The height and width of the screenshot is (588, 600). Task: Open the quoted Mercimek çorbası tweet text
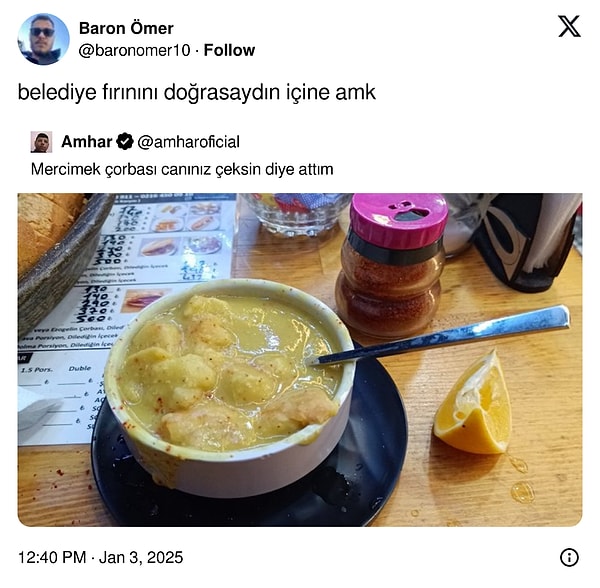pyautogui.click(x=182, y=169)
